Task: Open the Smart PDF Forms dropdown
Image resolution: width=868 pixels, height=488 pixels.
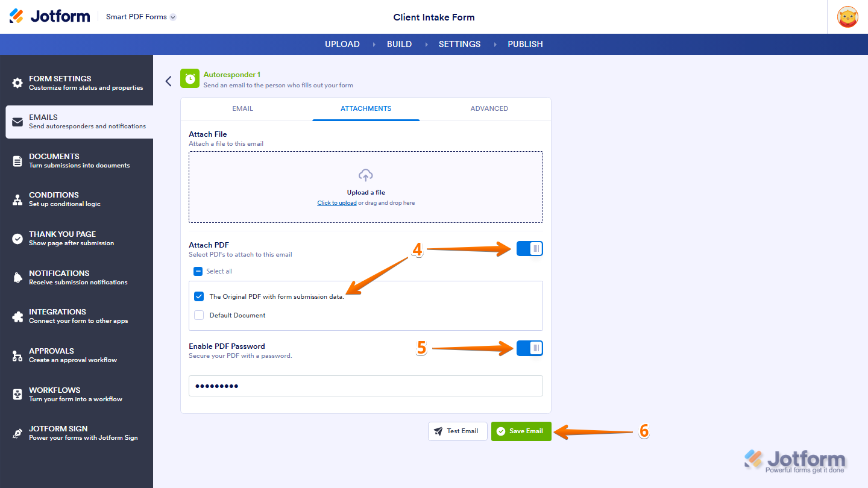Action: (x=141, y=17)
